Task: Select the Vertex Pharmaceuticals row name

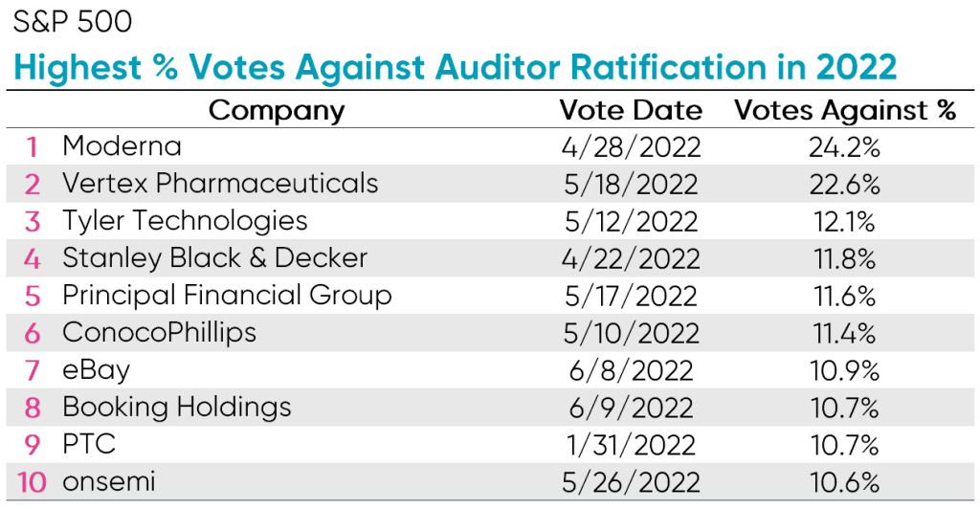Action: point(220,184)
